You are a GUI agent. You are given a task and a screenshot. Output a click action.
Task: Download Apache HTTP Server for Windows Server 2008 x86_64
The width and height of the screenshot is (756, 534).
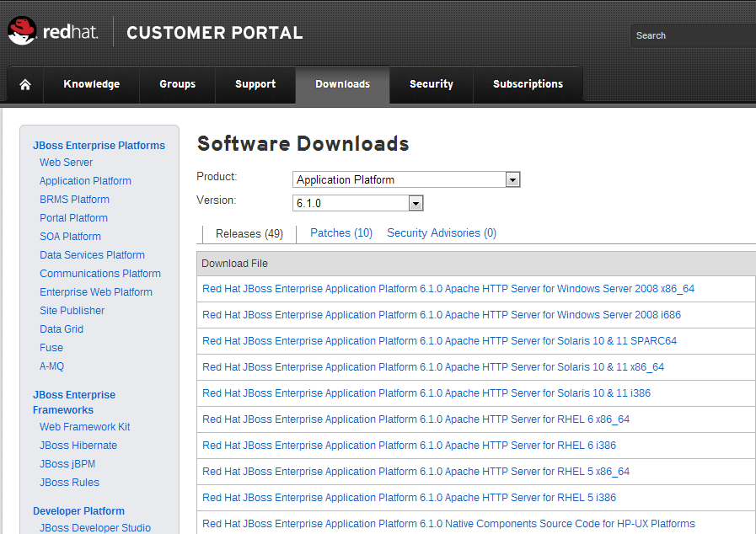click(x=448, y=289)
